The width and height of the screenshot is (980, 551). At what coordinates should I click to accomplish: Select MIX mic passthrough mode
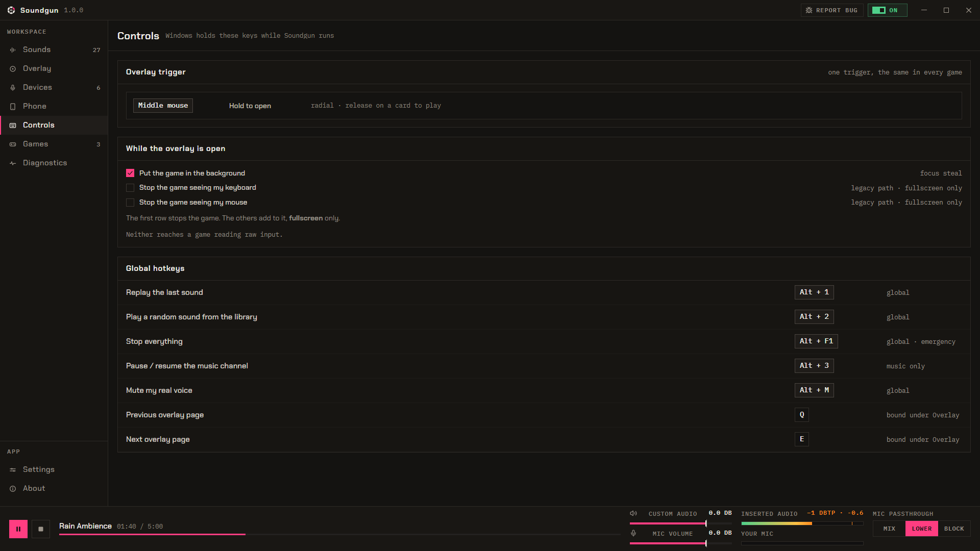[889, 529]
